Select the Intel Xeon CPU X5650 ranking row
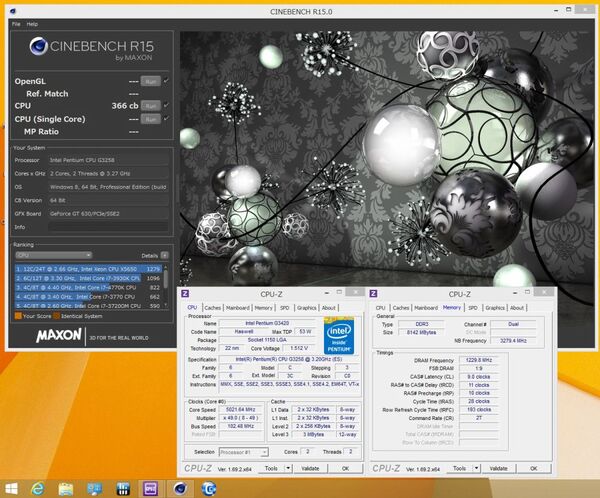The height and width of the screenshot is (498, 600). pyautogui.click(x=88, y=269)
